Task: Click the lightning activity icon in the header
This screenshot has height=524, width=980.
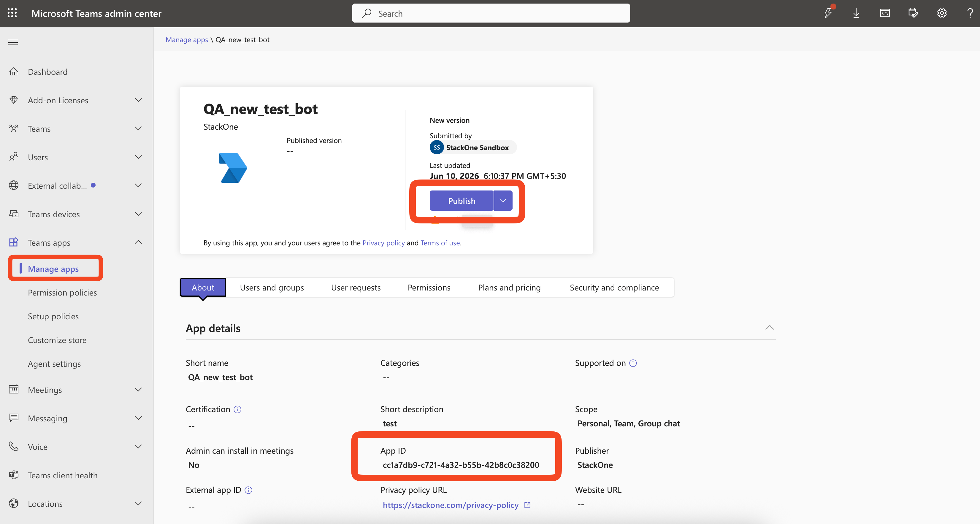Action: [x=828, y=13]
